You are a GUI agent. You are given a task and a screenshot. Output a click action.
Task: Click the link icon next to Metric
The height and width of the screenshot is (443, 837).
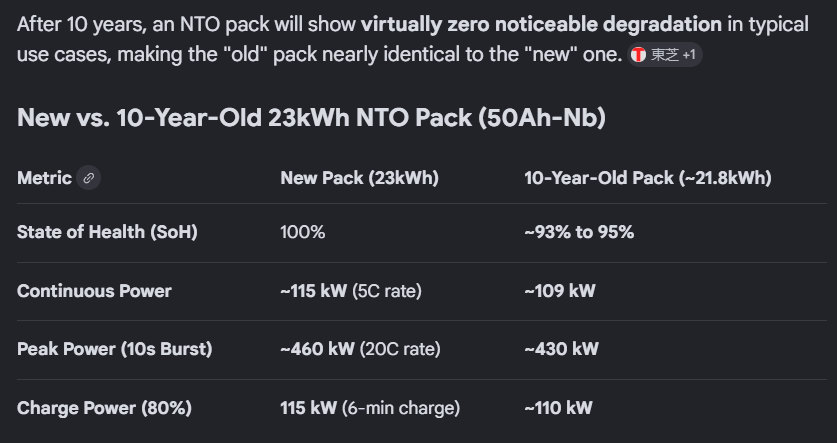coord(89,178)
